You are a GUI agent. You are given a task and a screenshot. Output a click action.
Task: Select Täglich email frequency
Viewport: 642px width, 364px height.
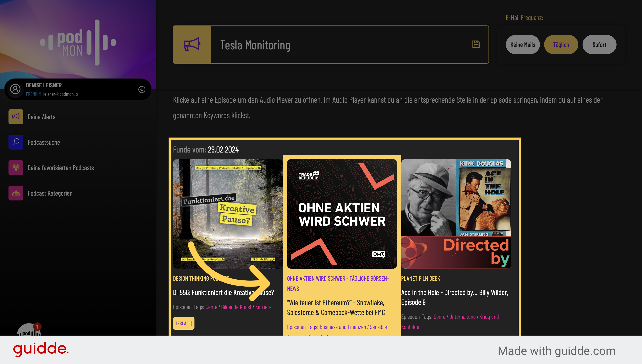561,45
